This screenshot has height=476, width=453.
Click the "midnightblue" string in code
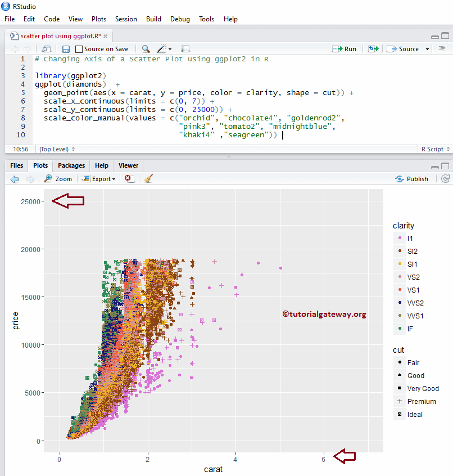300,126
